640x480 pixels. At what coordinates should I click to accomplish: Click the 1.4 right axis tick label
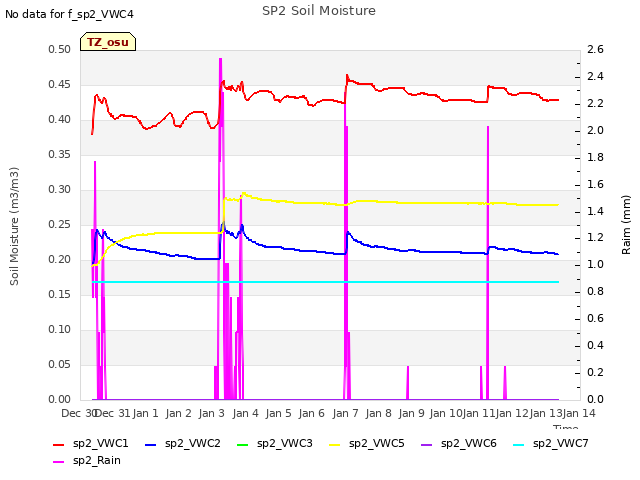[x=596, y=211]
